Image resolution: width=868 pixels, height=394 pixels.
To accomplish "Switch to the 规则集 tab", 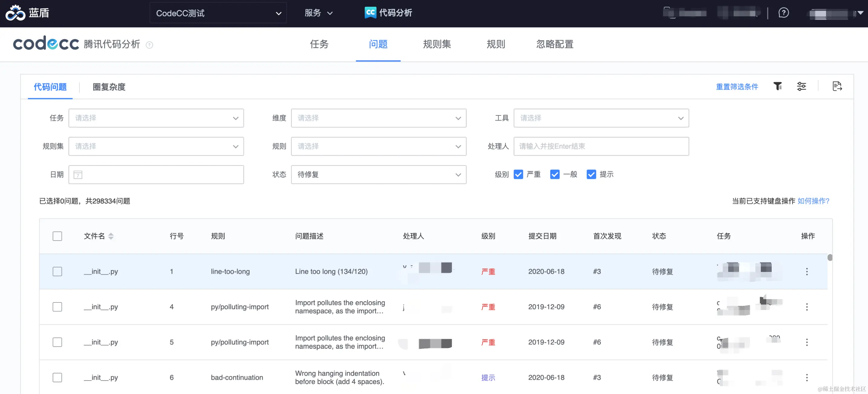I will [x=437, y=44].
